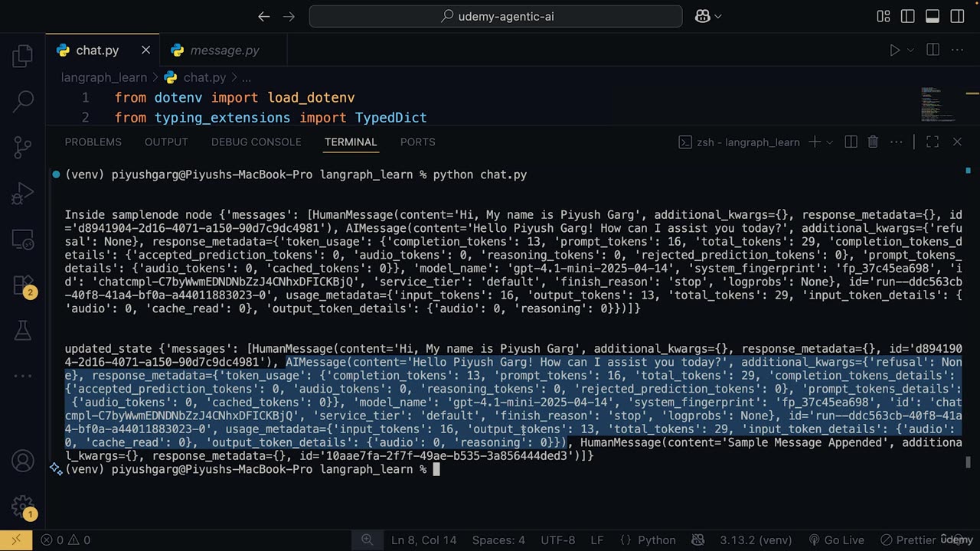This screenshot has width=980, height=551.
Task: Change encoding via UTF-8
Action: click(x=557, y=540)
